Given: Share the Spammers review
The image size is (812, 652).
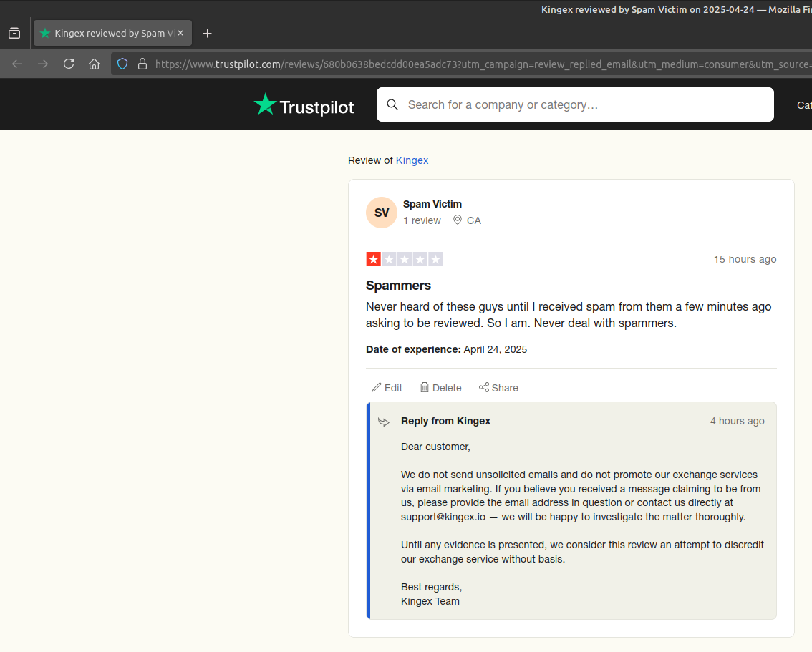Looking at the screenshot, I should (x=498, y=388).
